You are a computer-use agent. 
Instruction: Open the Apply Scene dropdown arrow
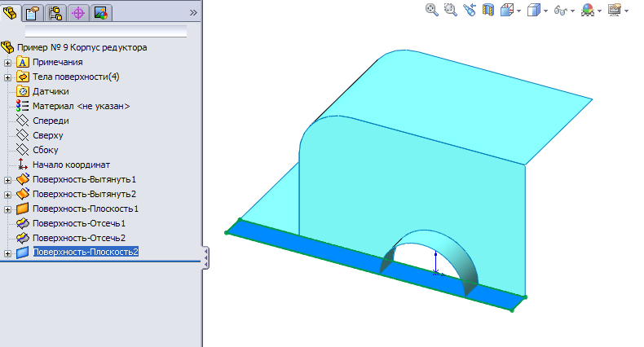626,11
